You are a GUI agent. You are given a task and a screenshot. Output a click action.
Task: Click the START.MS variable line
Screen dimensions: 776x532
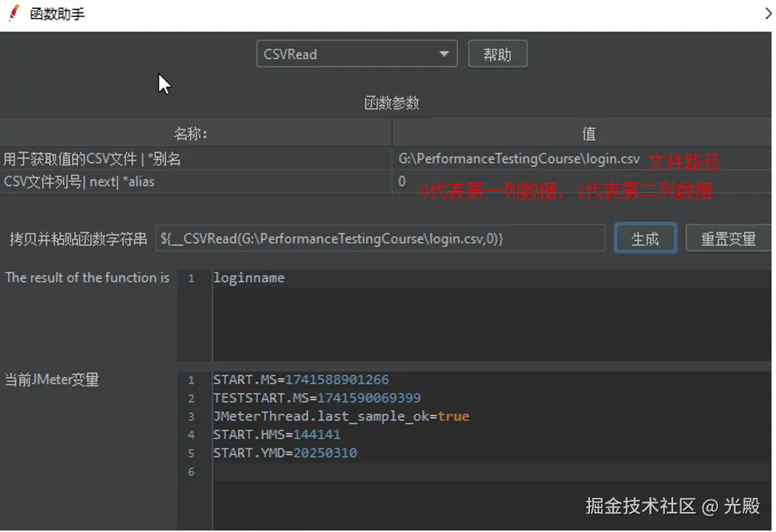point(301,379)
